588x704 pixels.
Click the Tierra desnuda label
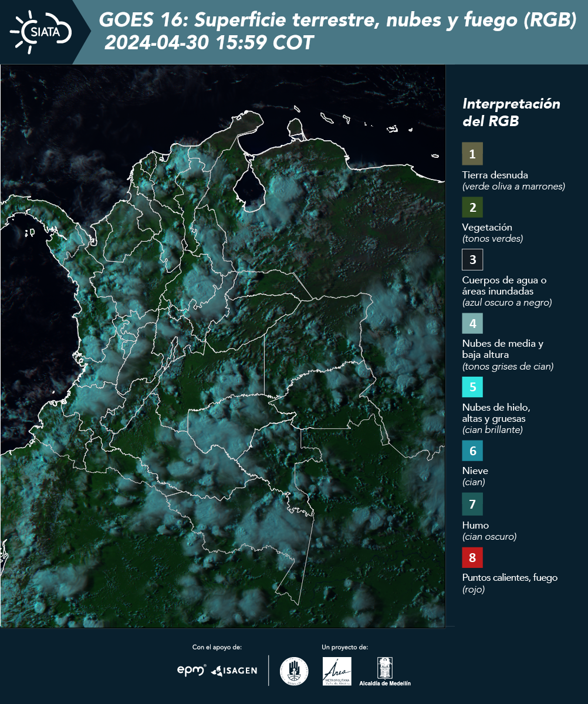tap(495, 175)
